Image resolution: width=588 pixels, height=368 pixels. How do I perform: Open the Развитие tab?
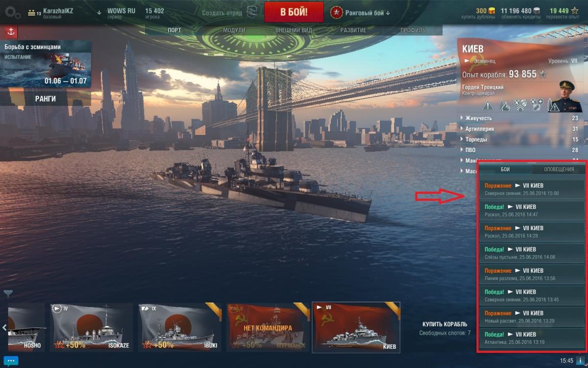pyautogui.click(x=354, y=30)
